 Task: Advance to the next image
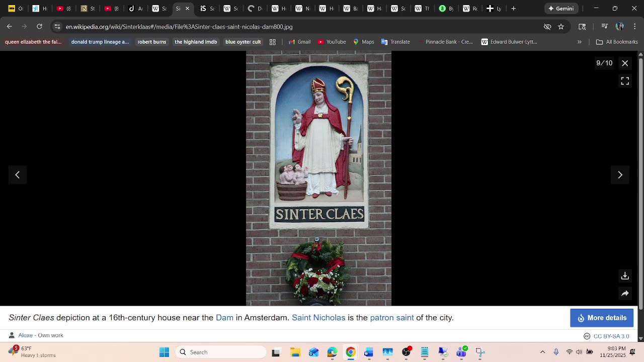[620, 175]
